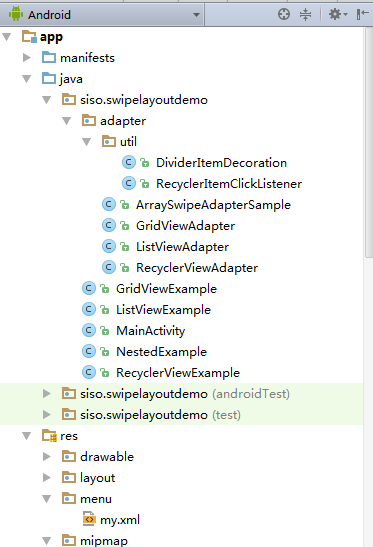This screenshot has width=373, height=547.
Task: Click the collapse all icon in toolbar
Action: (x=305, y=14)
